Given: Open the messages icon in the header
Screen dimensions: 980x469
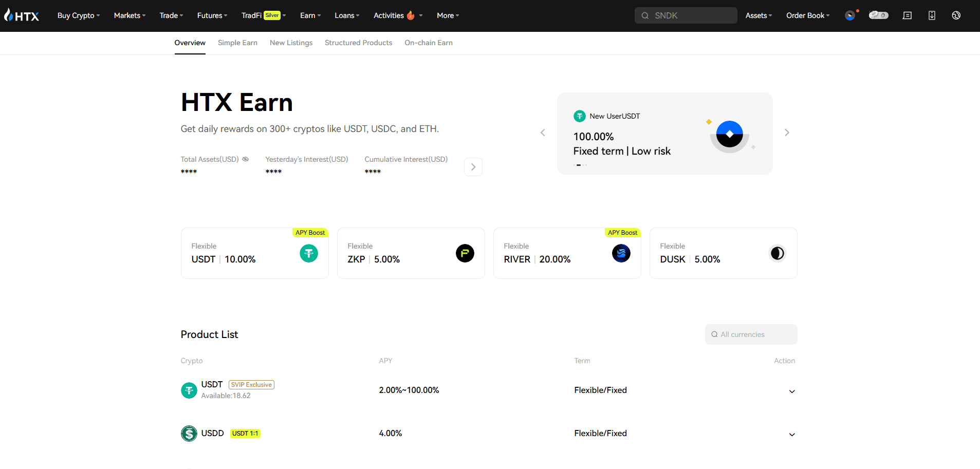Looking at the screenshot, I should tap(907, 15).
